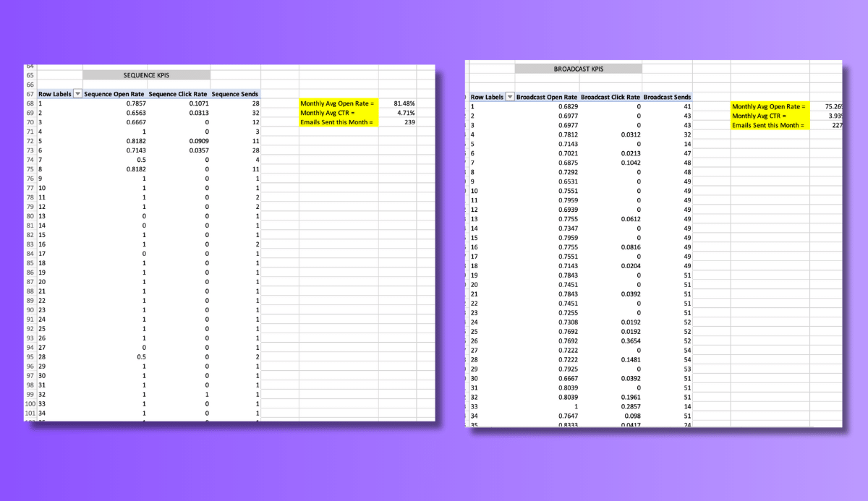Select the BROADCAST KPIS title cell

[x=578, y=69]
